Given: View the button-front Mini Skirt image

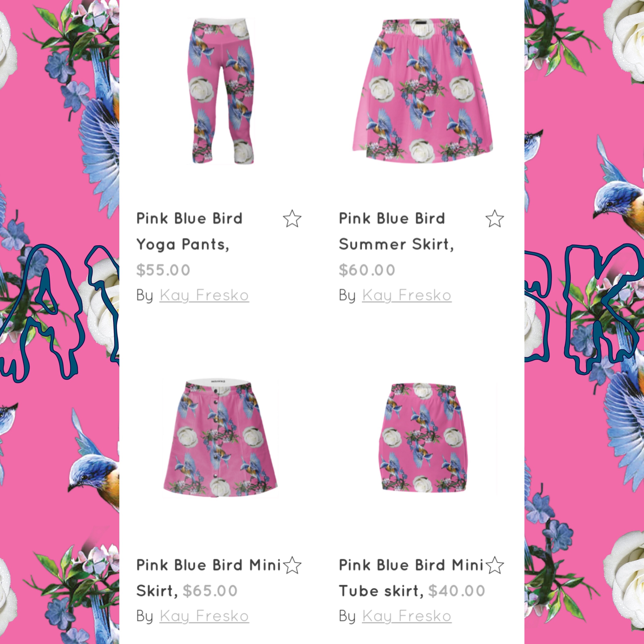Looking at the screenshot, I should (x=220, y=438).
